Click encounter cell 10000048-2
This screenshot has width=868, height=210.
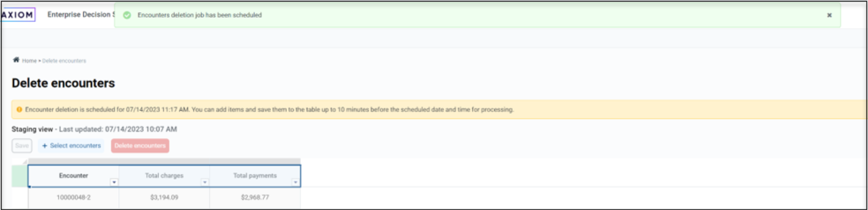point(73,198)
